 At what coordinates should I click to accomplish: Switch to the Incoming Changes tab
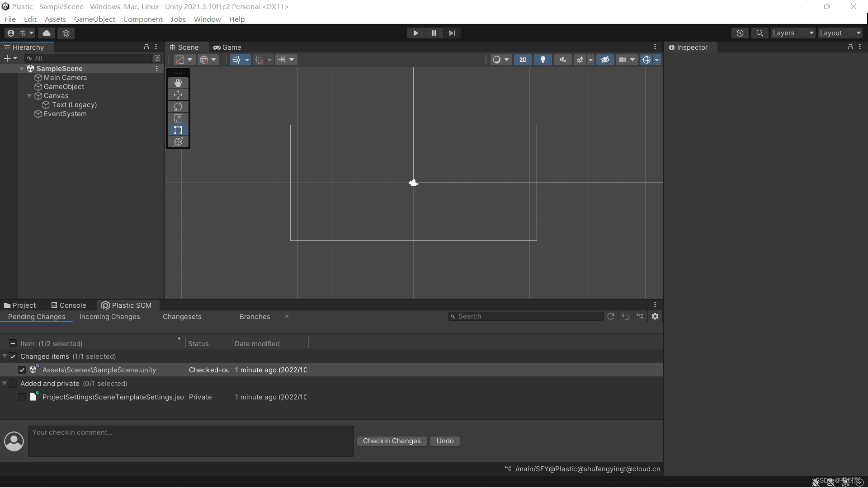tap(110, 317)
